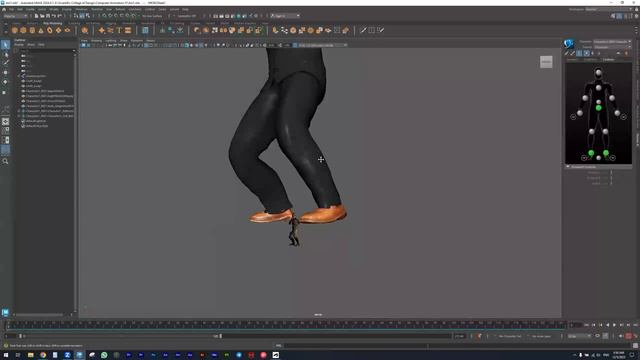This screenshot has width=640, height=360.
Task: Open Google Chrome from the taskbar
Action: coord(43,355)
